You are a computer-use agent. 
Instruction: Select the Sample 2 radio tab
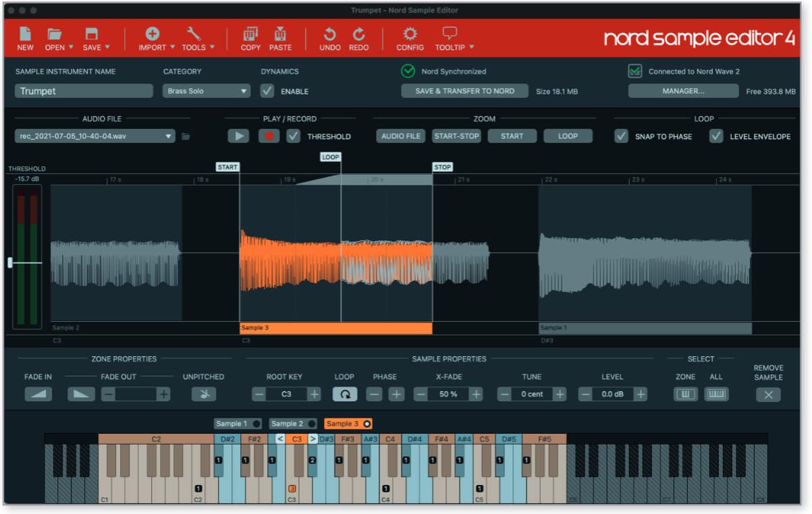coord(293,424)
